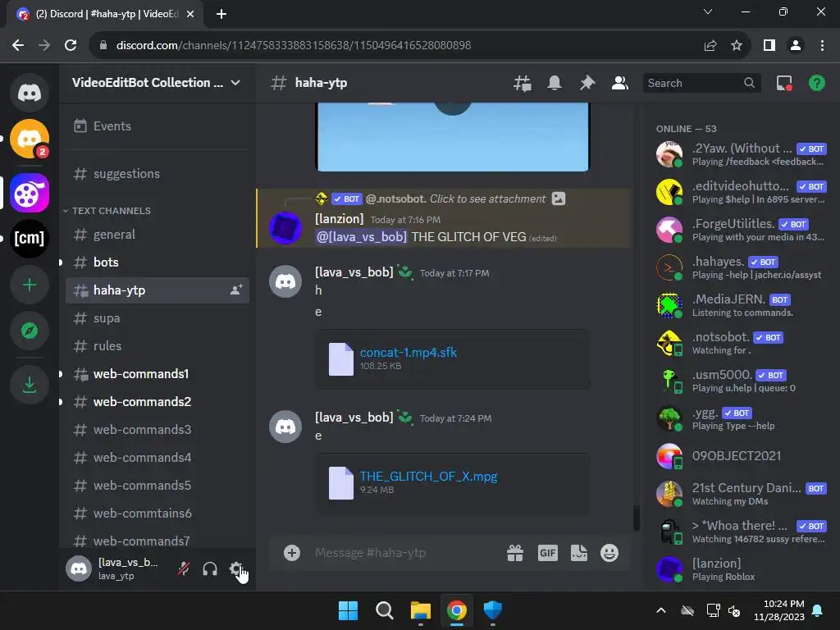Download concat-1.mp4.sfk attachment link
Screen dimensions: 840x630
point(409,353)
